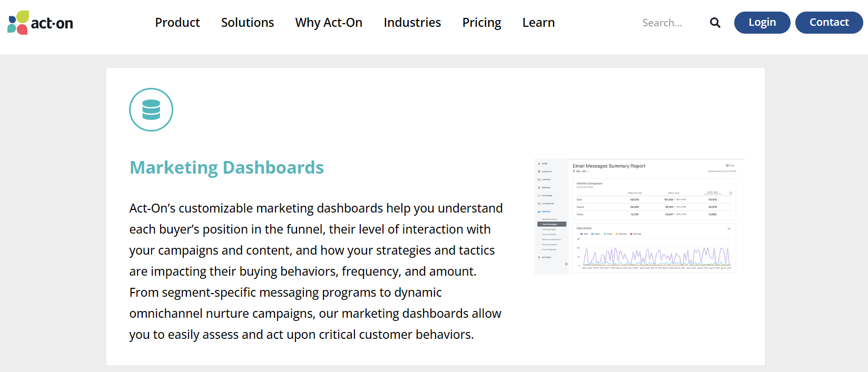
Task: Expand the Industries navigation item
Action: coord(412,23)
